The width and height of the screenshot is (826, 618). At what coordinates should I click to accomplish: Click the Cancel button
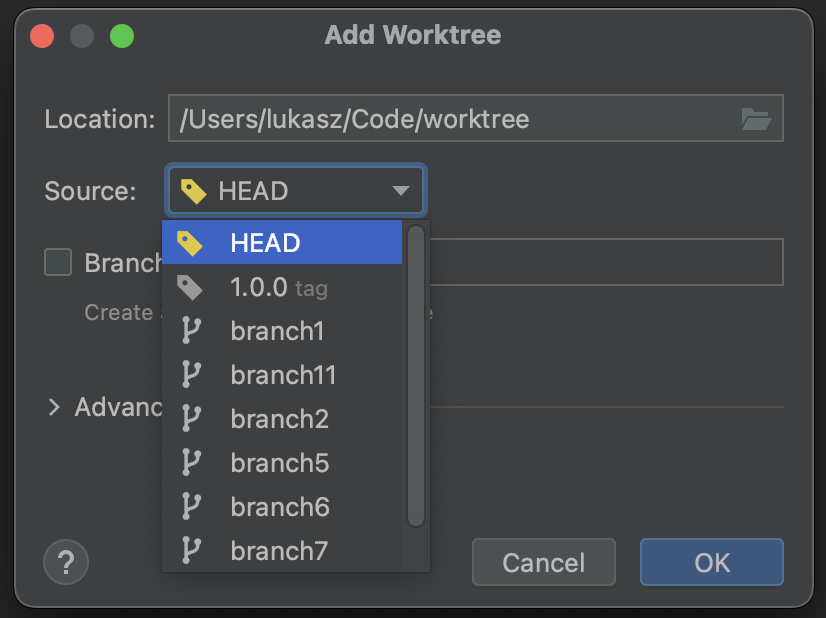543,562
